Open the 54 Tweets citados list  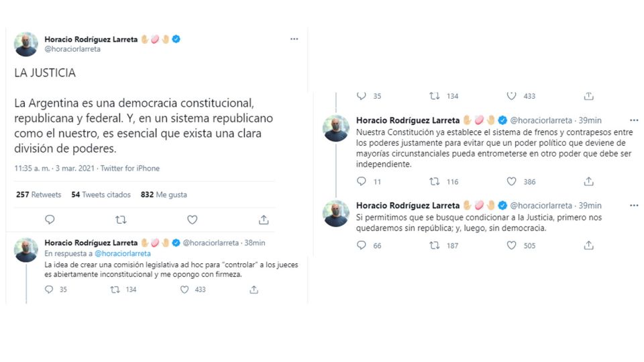pos(95,195)
